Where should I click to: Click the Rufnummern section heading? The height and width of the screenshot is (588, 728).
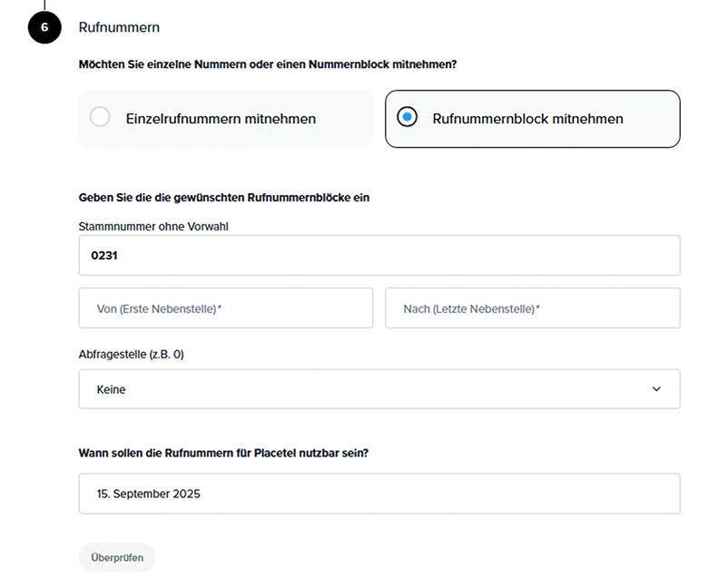(x=119, y=27)
